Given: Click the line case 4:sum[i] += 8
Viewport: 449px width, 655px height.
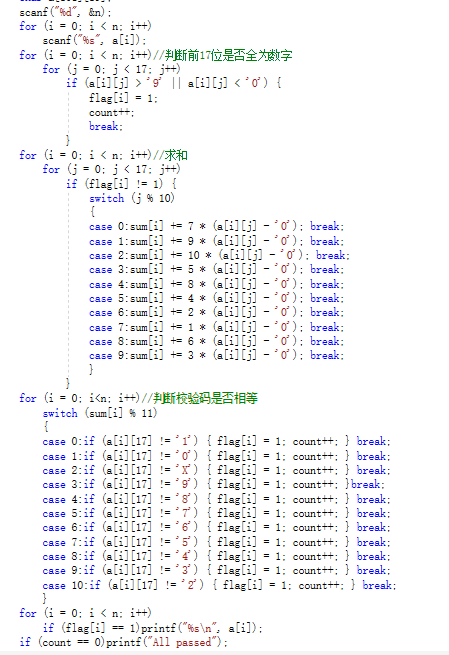Looking at the screenshot, I should coord(216,284).
